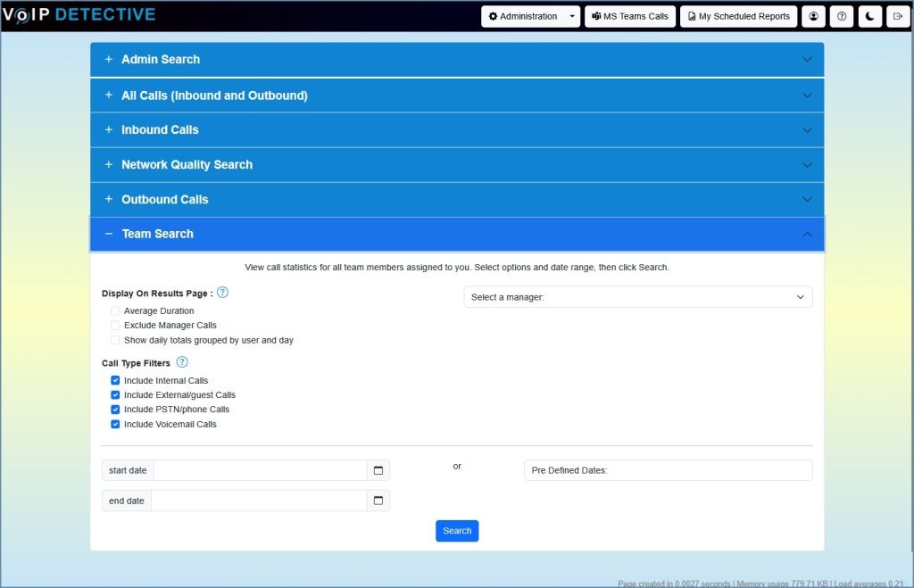Click the help icon next to Call Type Filters
The width and height of the screenshot is (914, 588).
coord(181,362)
